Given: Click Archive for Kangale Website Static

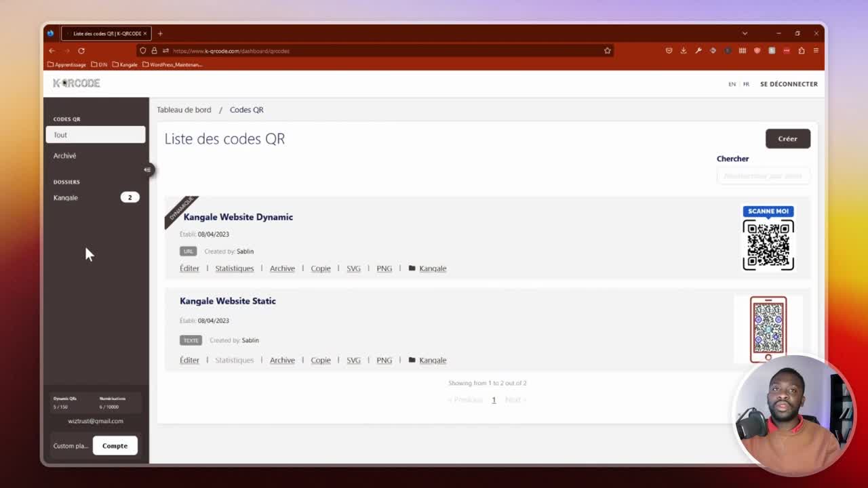Looking at the screenshot, I should [x=282, y=360].
